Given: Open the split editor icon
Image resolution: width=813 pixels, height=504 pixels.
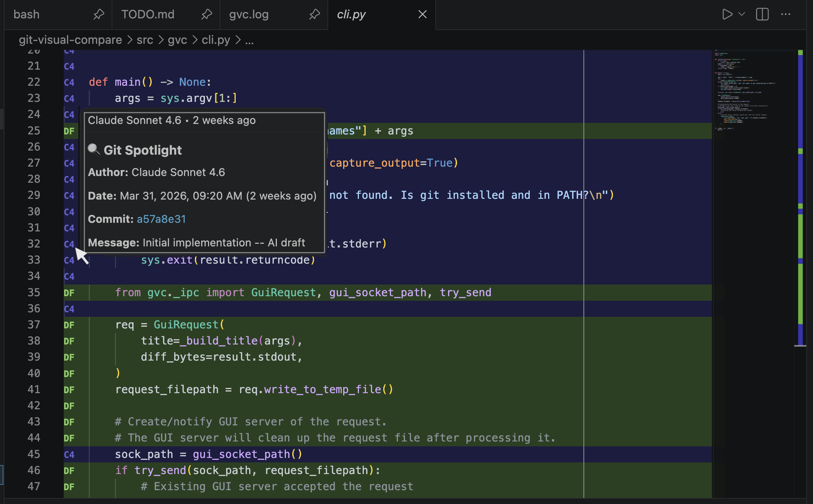Looking at the screenshot, I should tap(762, 14).
